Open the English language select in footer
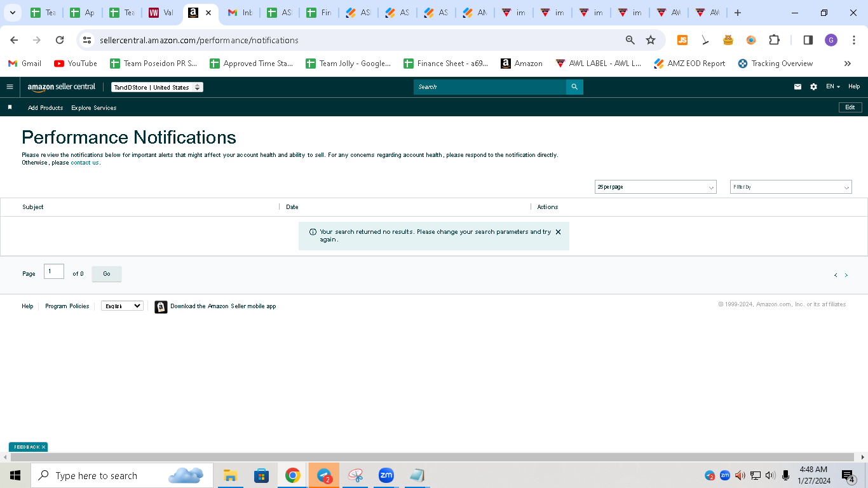The height and width of the screenshot is (488, 868). point(122,306)
